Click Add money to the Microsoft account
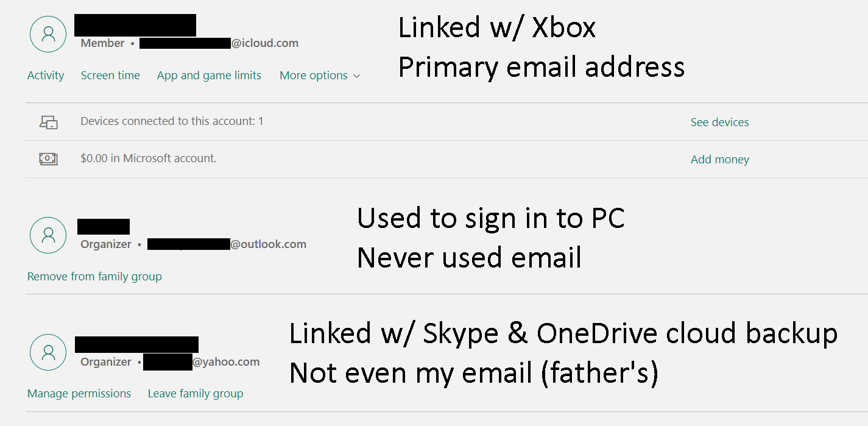 tap(719, 158)
